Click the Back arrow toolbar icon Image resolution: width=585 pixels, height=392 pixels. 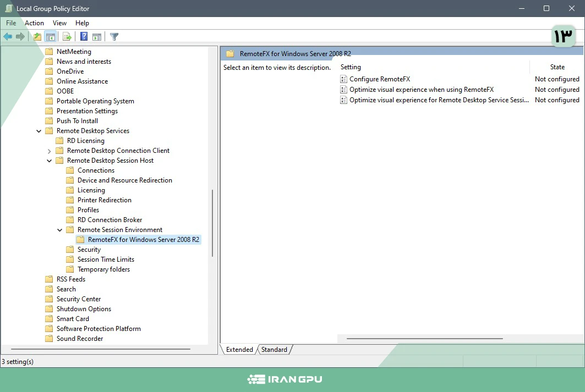click(8, 37)
